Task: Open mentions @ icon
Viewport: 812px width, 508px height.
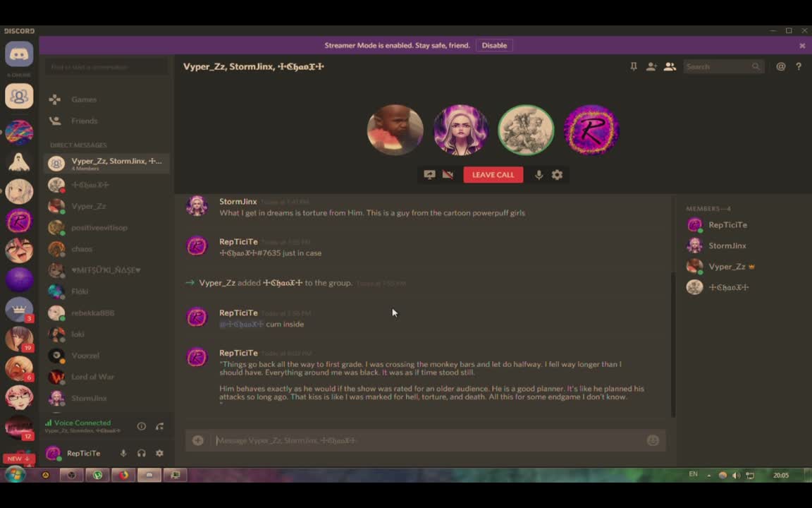Action: pos(780,66)
